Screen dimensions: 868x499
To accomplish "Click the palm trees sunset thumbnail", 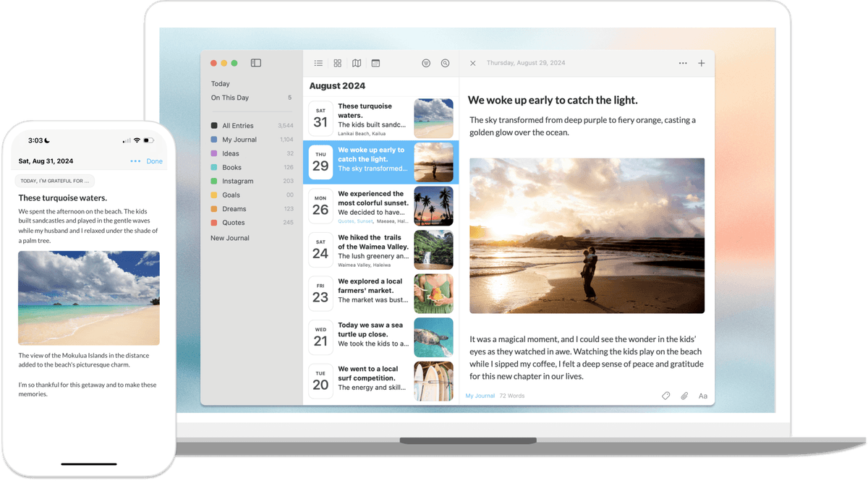I will click(x=434, y=206).
